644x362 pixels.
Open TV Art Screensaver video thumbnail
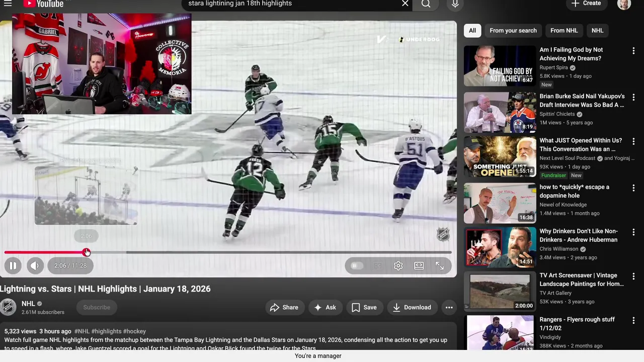(x=500, y=292)
